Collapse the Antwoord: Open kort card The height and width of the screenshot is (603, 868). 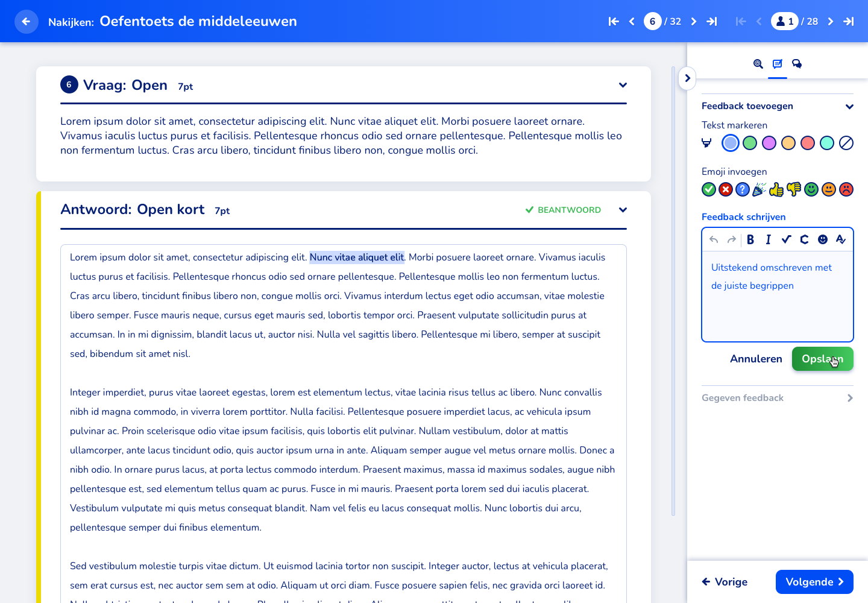pyautogui.click(x=623, y=210)
